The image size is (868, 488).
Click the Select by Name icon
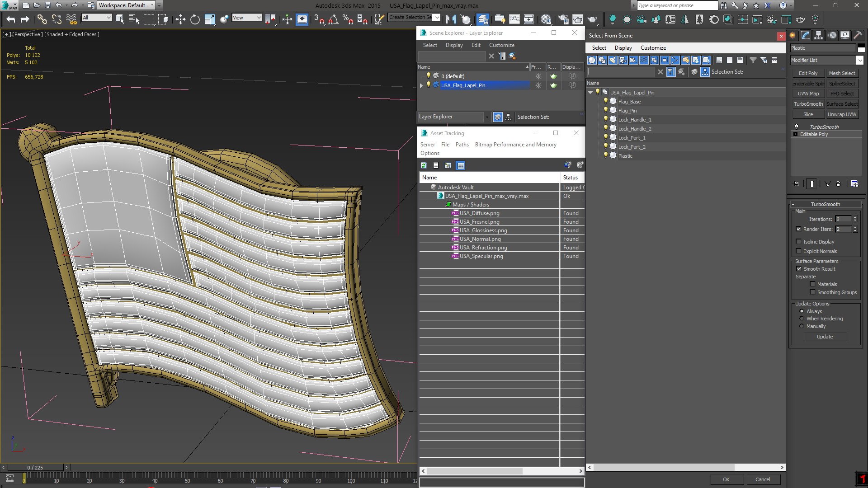tap(134, 19)
